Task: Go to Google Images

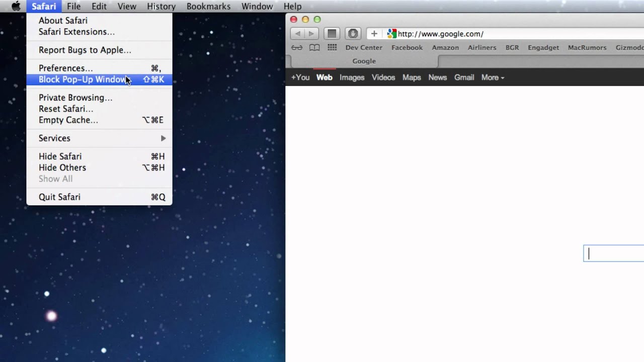Action: 352,77
